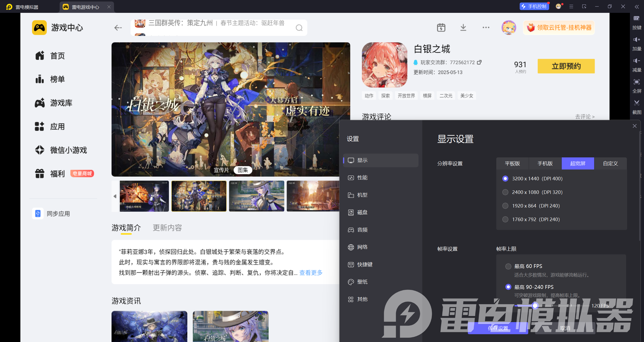Close the settings dialog

[634, 126]
